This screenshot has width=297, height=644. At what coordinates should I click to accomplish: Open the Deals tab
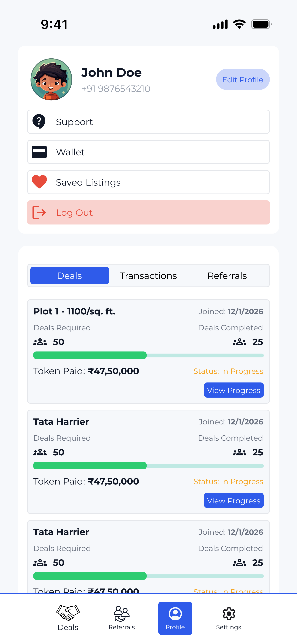click(69, 276)
